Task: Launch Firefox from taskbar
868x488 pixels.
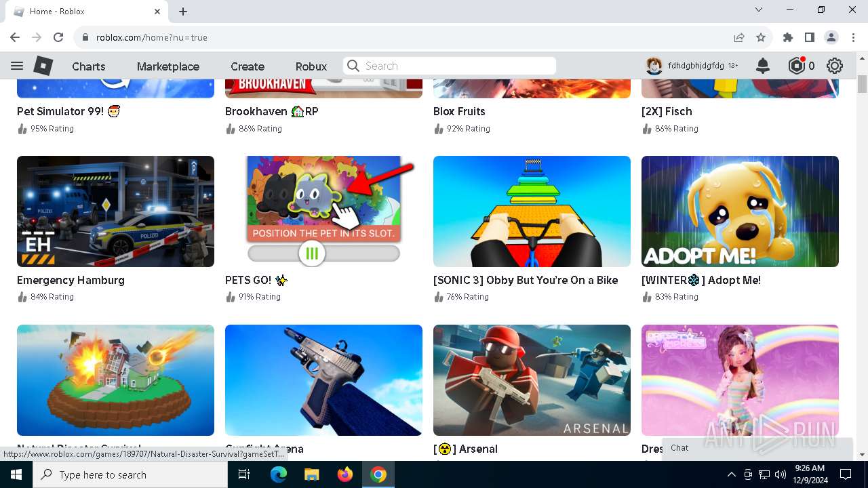Action: (345, 474)
